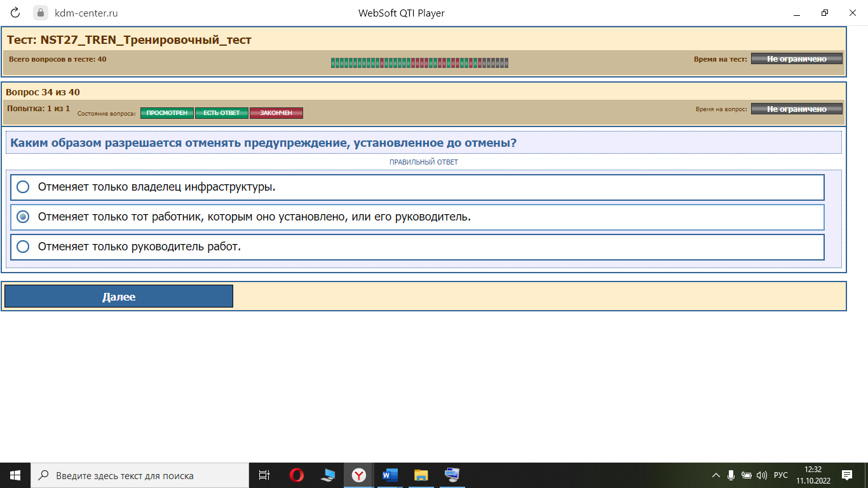Click the "Вопрос 34 из 40" heading
Viewport: 868px width, 488px height.
tap(43, 92)
